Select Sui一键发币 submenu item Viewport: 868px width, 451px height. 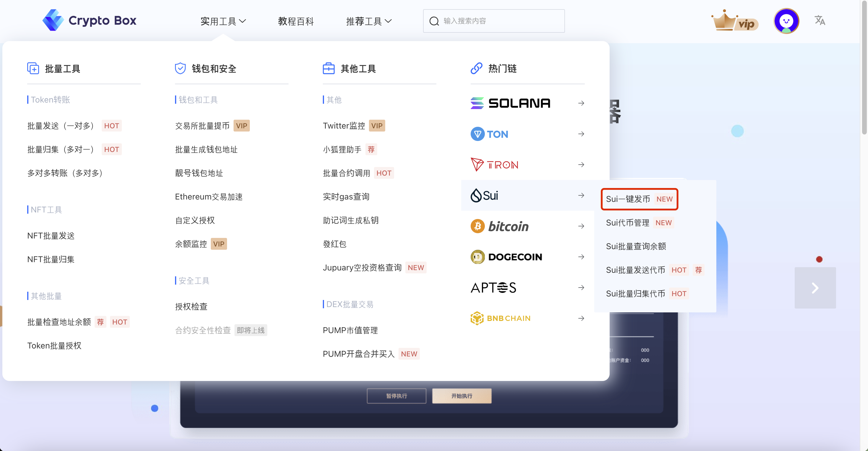[639, 199]
